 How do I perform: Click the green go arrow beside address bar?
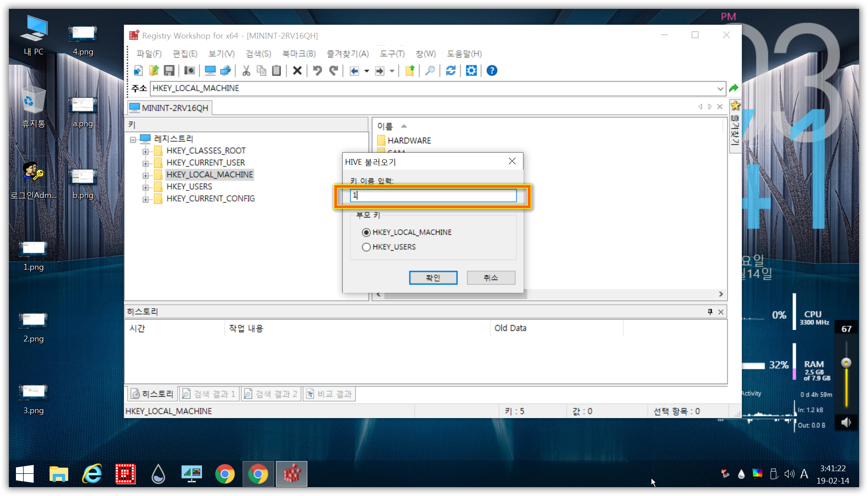[734, 88]
